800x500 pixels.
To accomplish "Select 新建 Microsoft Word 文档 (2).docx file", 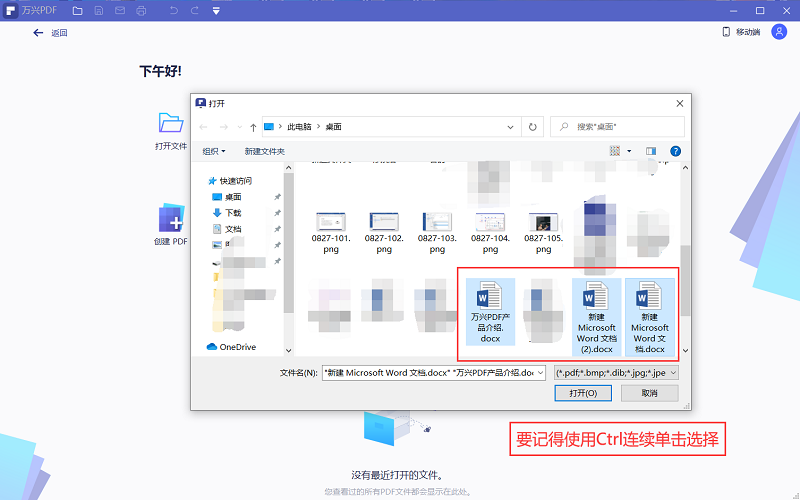I will pyautogui.click(x=596, y=317).
